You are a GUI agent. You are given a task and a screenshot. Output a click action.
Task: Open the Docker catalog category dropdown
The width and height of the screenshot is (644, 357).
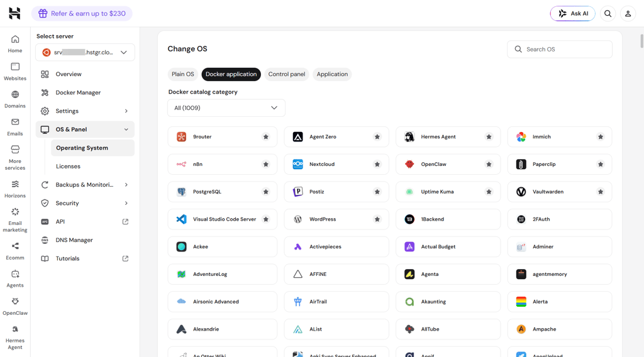coord(226,108)
